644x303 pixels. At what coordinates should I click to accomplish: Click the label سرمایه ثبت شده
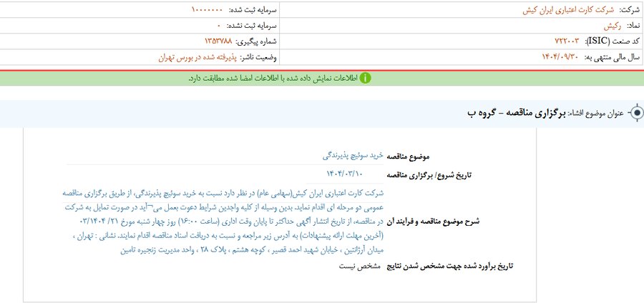pos(251,10)
